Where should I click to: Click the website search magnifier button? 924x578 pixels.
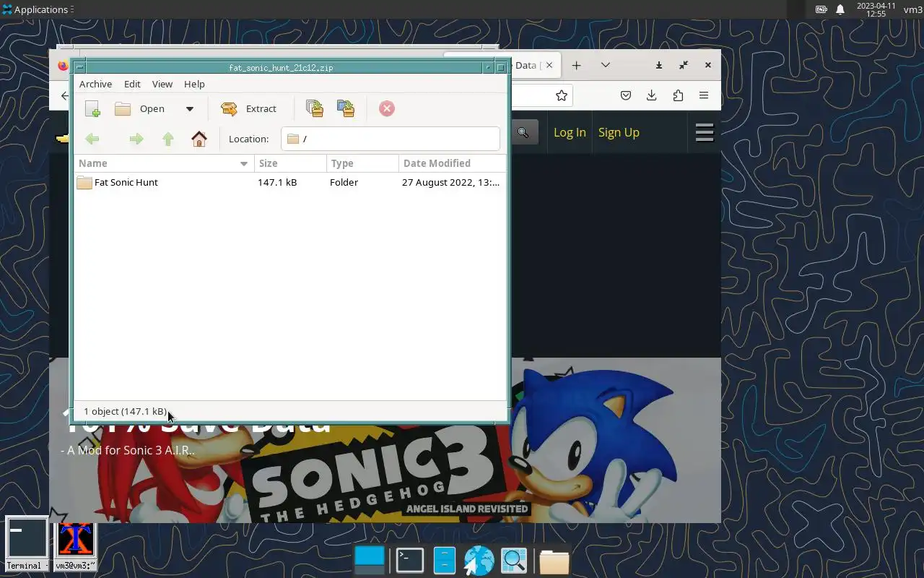coord(523,132)
